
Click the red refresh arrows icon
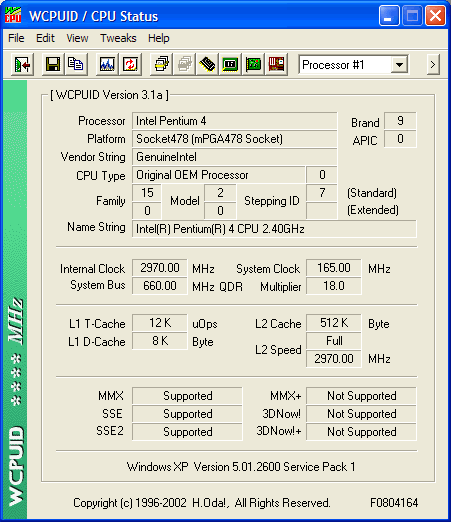click(130, 64)
